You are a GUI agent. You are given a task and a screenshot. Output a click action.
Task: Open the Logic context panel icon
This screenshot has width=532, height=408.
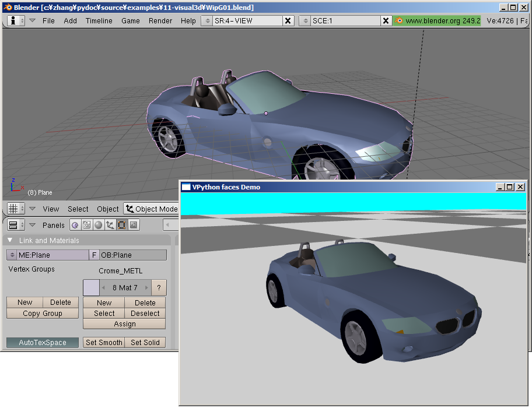point(75,225)
